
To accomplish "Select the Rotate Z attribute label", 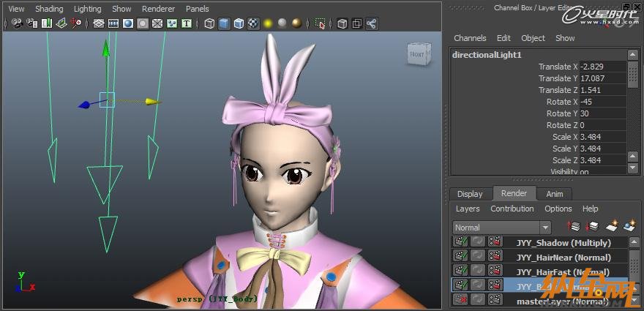I will click(562, 125).
